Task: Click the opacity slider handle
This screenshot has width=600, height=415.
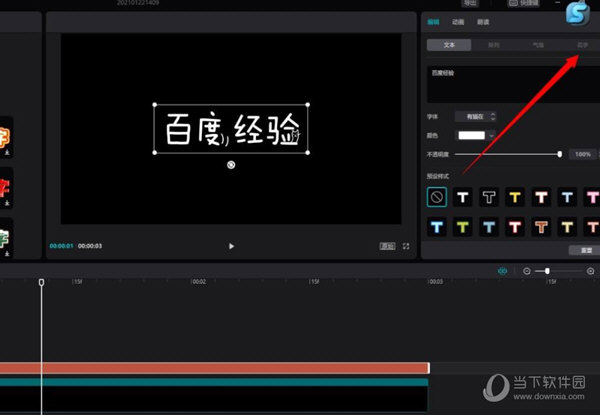Action: tap(559, 154)
